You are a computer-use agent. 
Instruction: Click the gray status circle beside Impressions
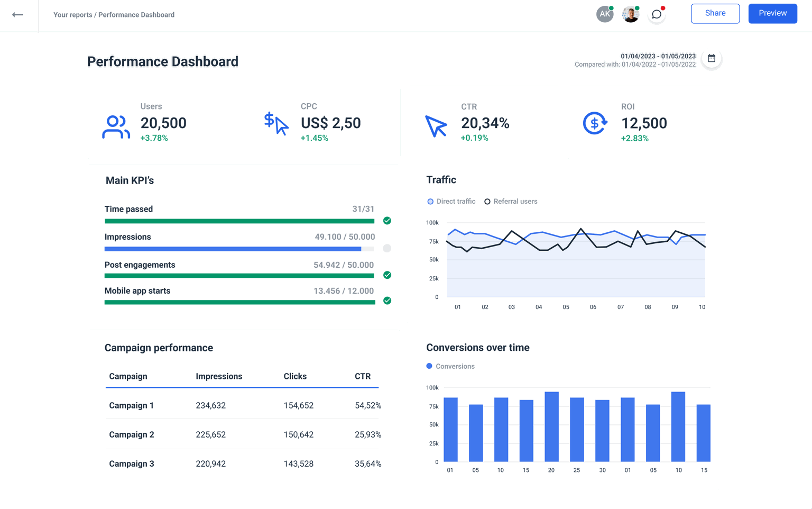pos(387,248)
